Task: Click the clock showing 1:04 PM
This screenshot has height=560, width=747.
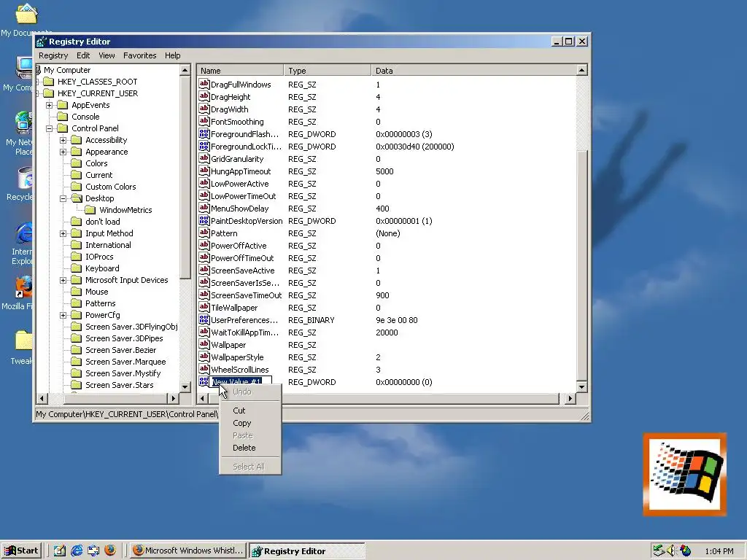Action: (x=719, y=551)
